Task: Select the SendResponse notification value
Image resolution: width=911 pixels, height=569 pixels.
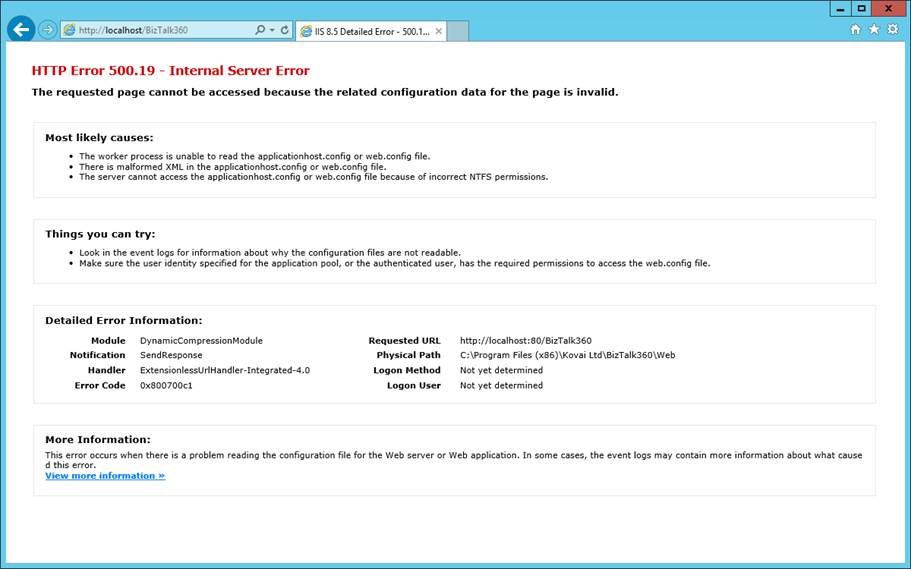Action: tap(171, 355)
